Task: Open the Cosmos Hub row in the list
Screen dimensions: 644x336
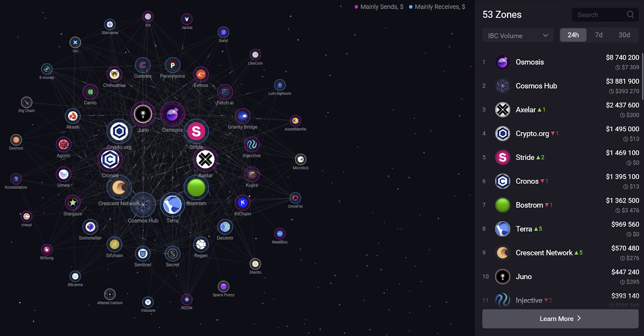Action: 560,86
